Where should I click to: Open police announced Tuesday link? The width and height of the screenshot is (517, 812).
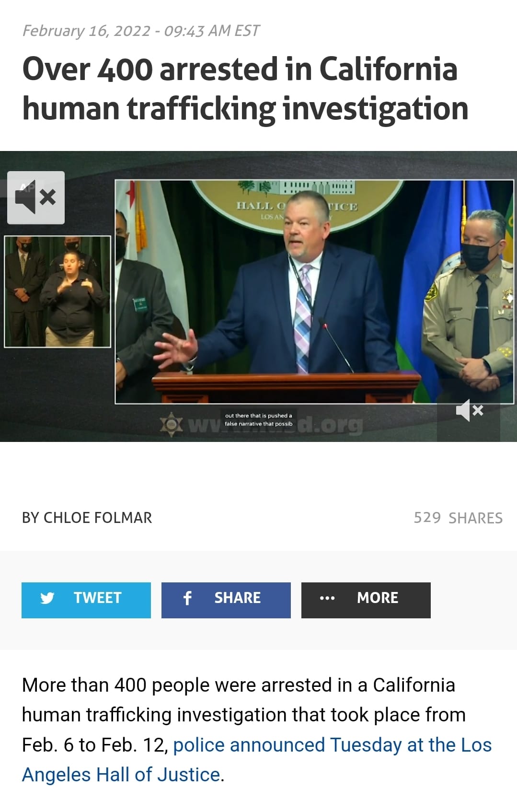coord(333,745)
